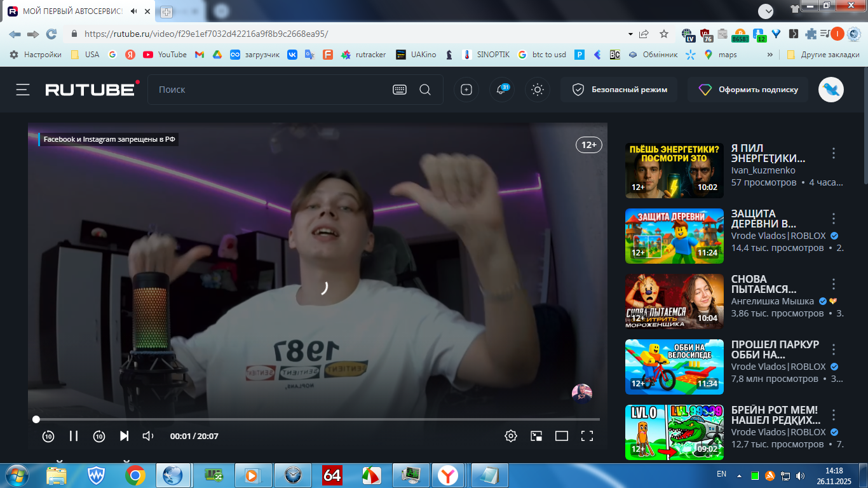Click the channel avatar overlay on video
This screenshot has width=868, height=488.
coord(582,394)
